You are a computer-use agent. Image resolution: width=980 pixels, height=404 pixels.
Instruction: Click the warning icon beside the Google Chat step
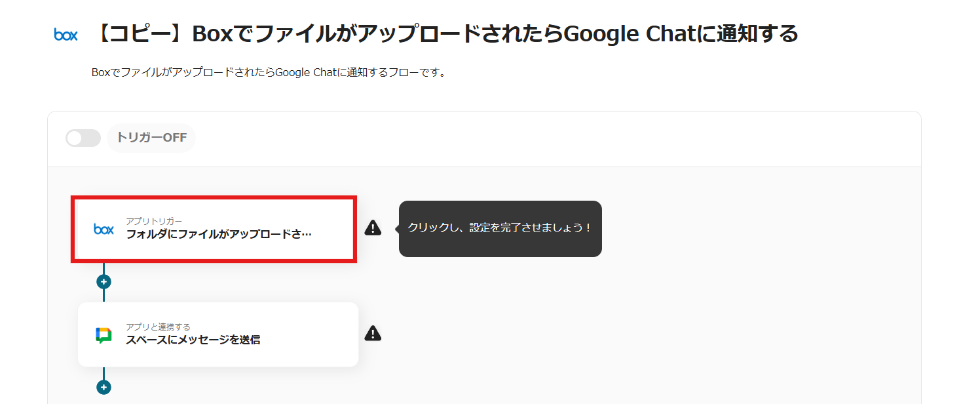[373, 333]
